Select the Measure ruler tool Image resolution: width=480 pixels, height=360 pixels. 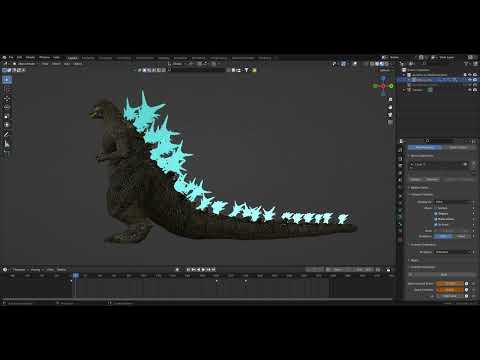pos(7,144)
